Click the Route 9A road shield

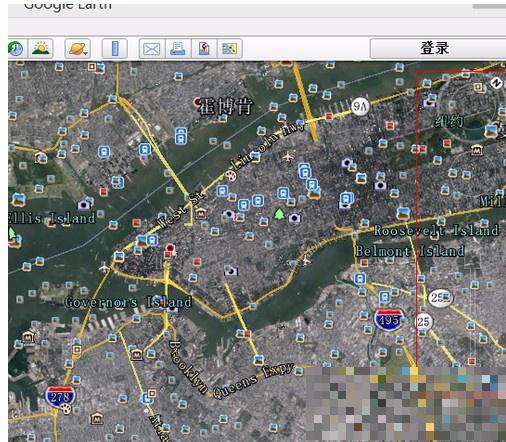point(360,107)
